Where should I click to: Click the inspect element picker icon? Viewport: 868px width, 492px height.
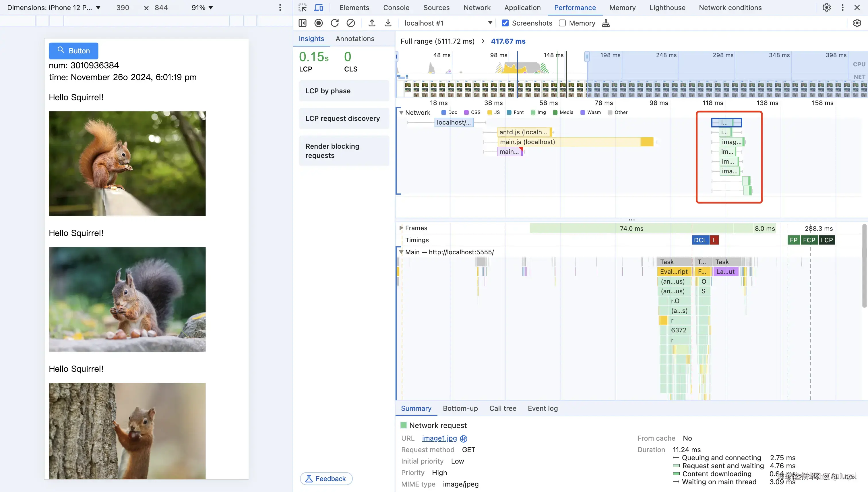point(303,7)
